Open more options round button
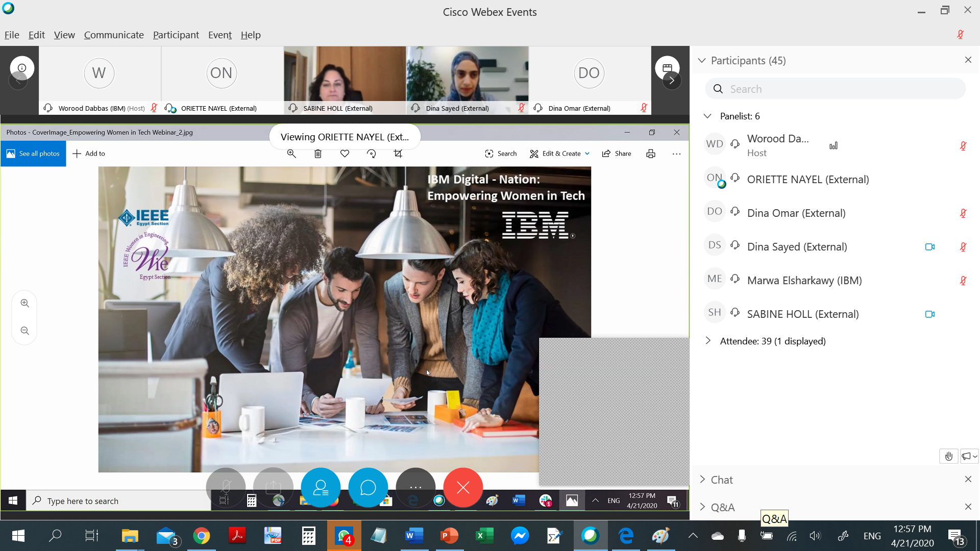The height and width of the screenshot is (551, 980). coord(415,488)
